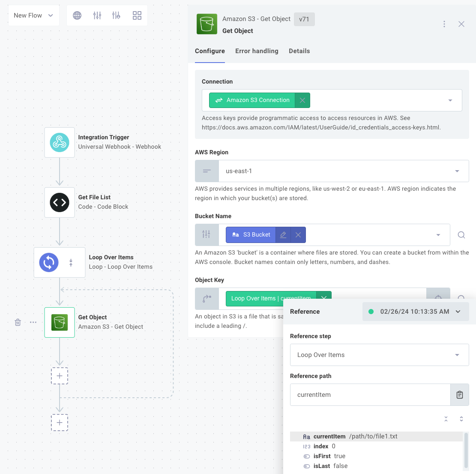
Task: Remove the Amazon S3 Connection chip
Action: (302, 100)
